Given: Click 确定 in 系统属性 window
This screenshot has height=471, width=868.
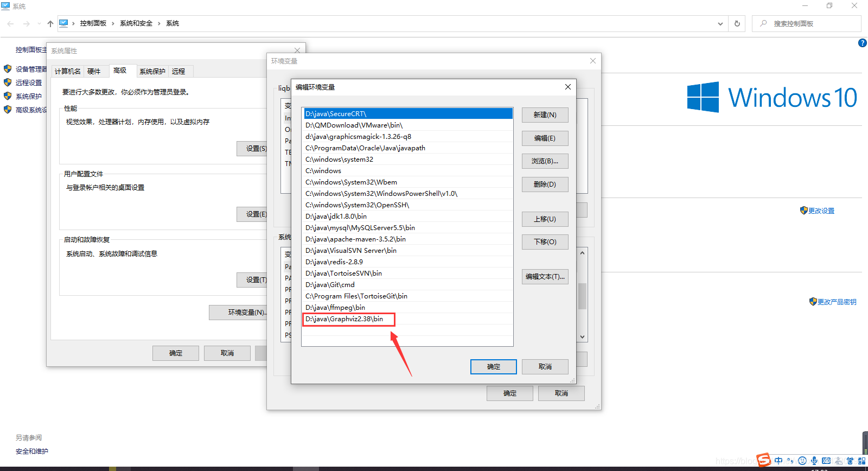Looking at the screenshot, I should tap(176, 353).
